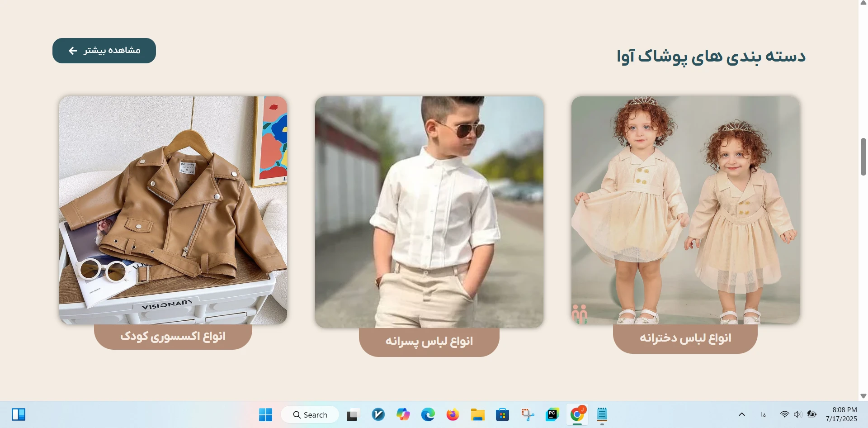The height and width of the screenshot is (428, 868).
Task: Open Firefox from the taskbar
Action: click(x=453, y=414)
